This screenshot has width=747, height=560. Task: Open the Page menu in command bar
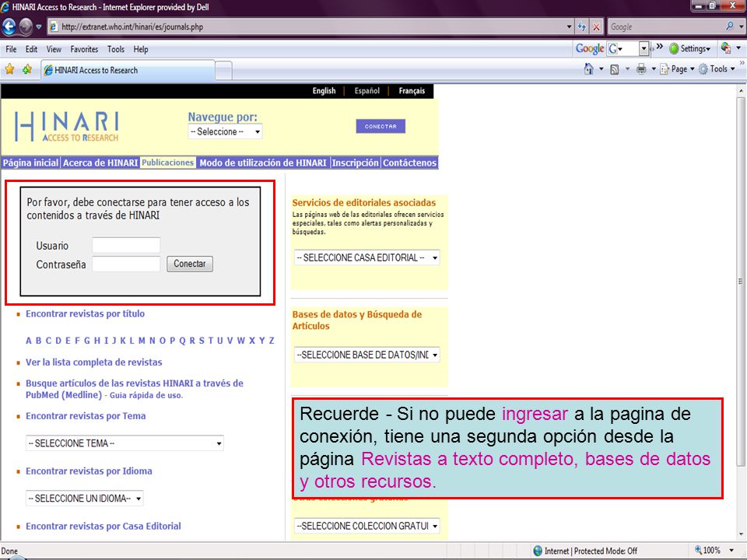coord(678,69)
